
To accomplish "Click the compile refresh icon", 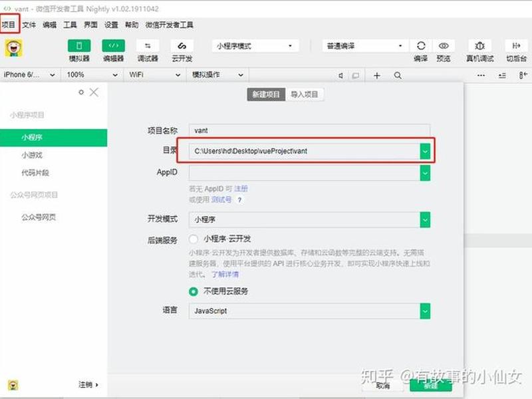I will (x=421, y=46).
